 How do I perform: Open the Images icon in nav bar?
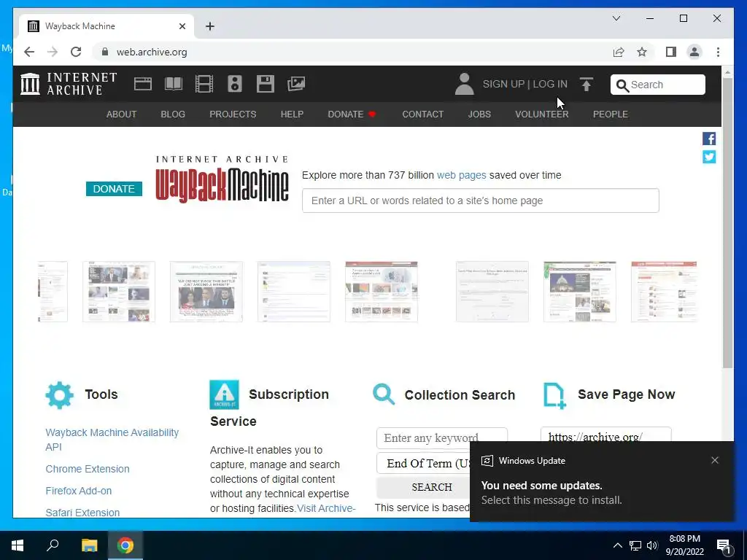click(x=296, y=85)
